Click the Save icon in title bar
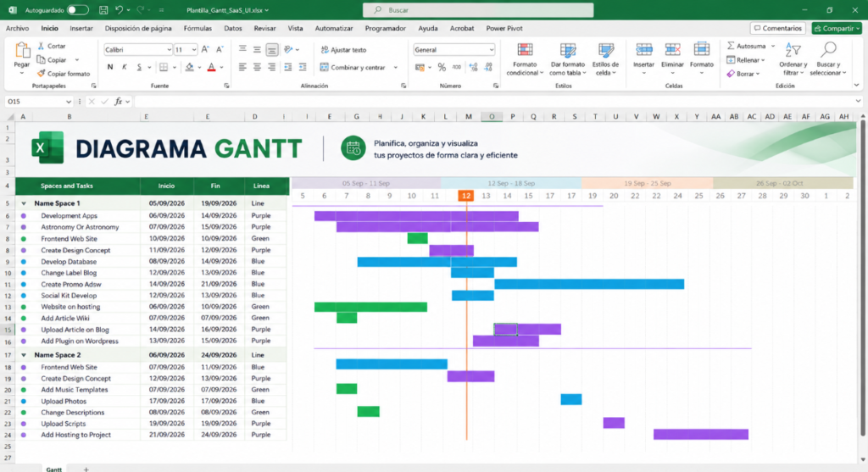 pos(103,10)
